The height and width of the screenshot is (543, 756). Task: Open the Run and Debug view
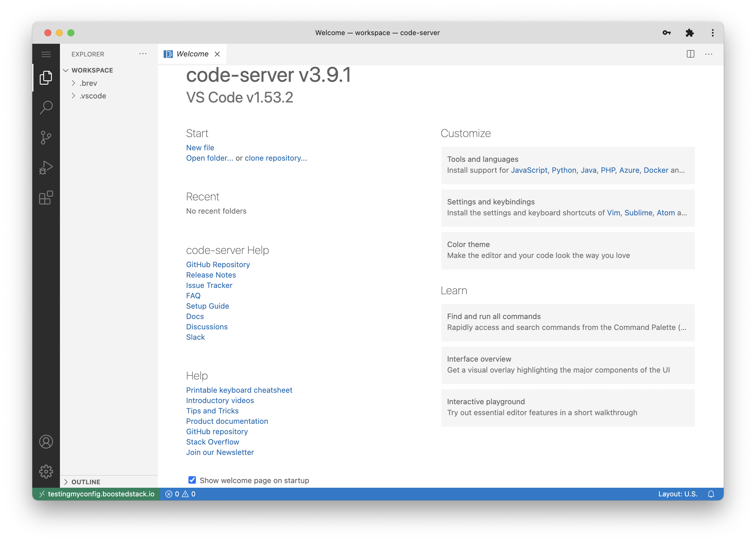(46, 168)
